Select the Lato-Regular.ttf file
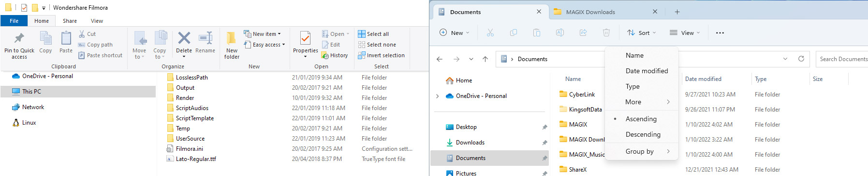Image resolution: width=868 pixels, height=176 pixels. [196, 159]
